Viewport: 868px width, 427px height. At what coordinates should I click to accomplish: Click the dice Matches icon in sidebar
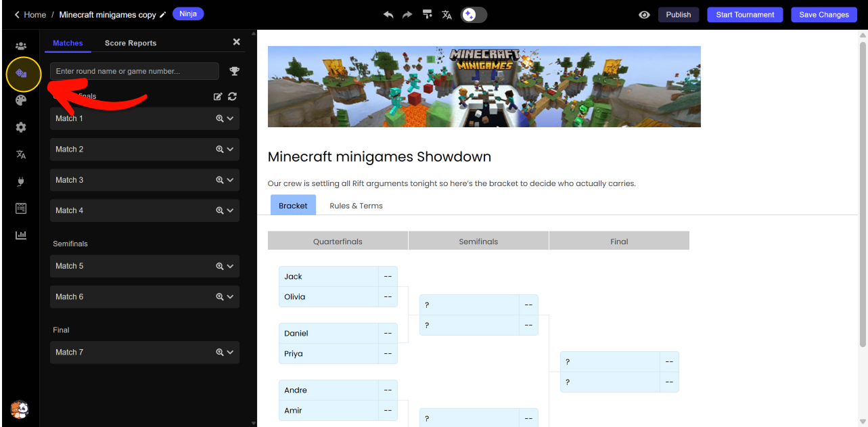21,73
